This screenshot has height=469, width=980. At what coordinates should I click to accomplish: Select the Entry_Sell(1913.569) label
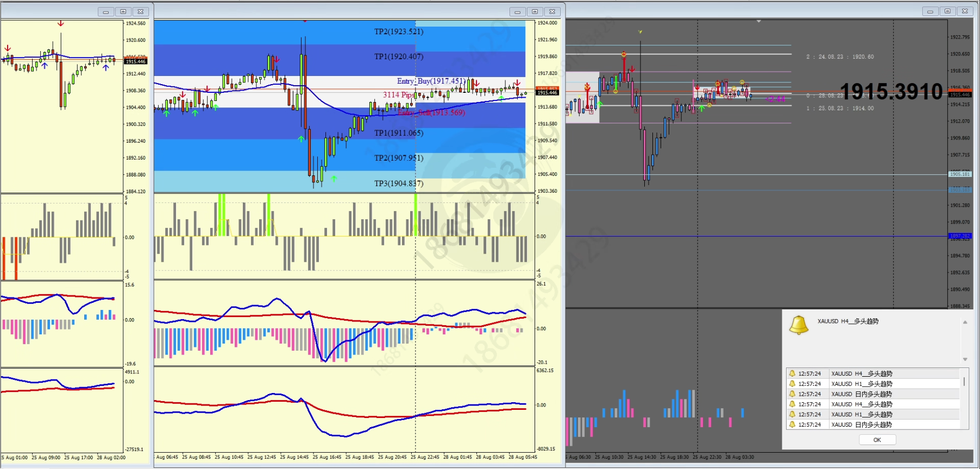[x=431, y=112]
